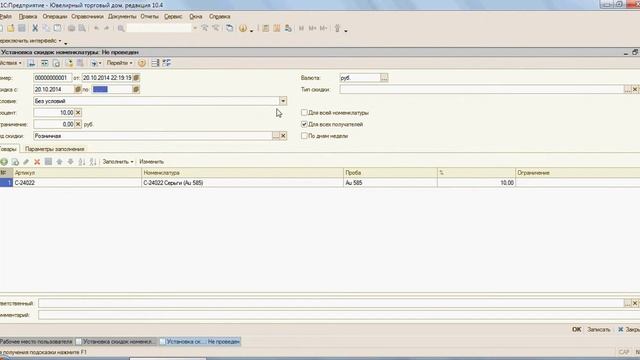
Task: Open the Сервис menu
Action: point(173,17)
